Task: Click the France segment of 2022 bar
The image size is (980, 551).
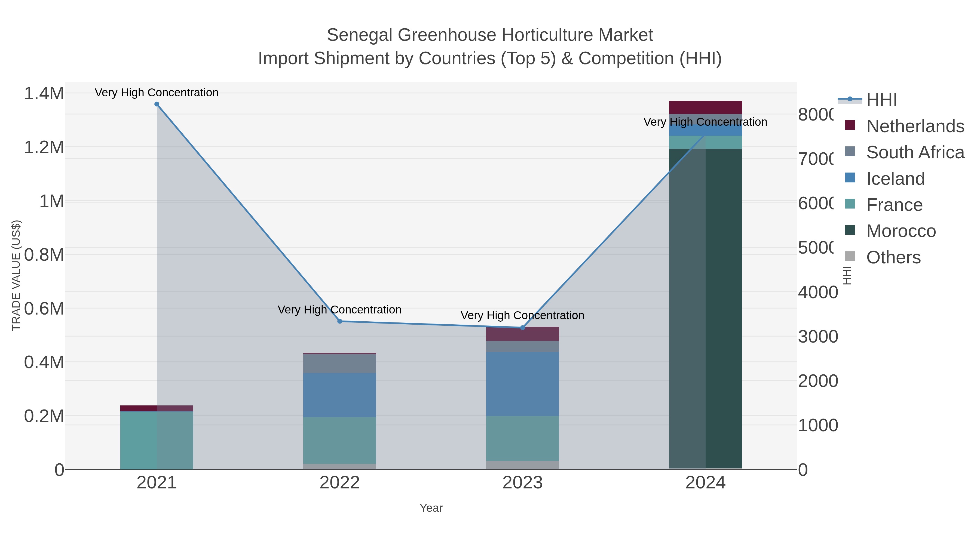Action: 340,440
